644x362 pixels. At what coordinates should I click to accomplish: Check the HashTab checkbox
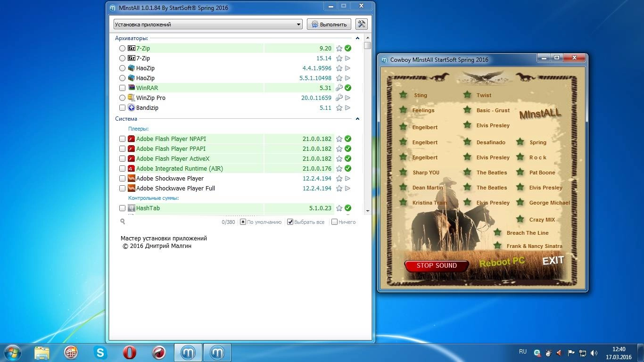[123, 208]
